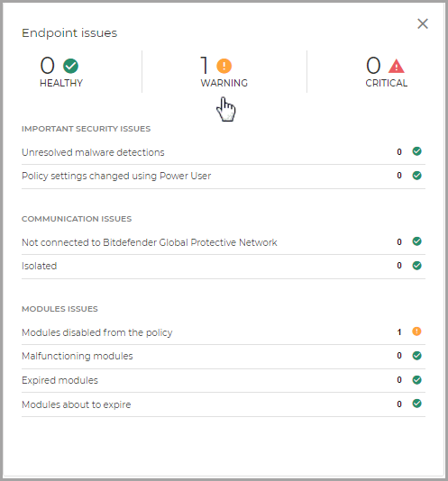Open Malfunctioning modules row
This screenshot has height=481, width=448.
click(x=224, y=356)
